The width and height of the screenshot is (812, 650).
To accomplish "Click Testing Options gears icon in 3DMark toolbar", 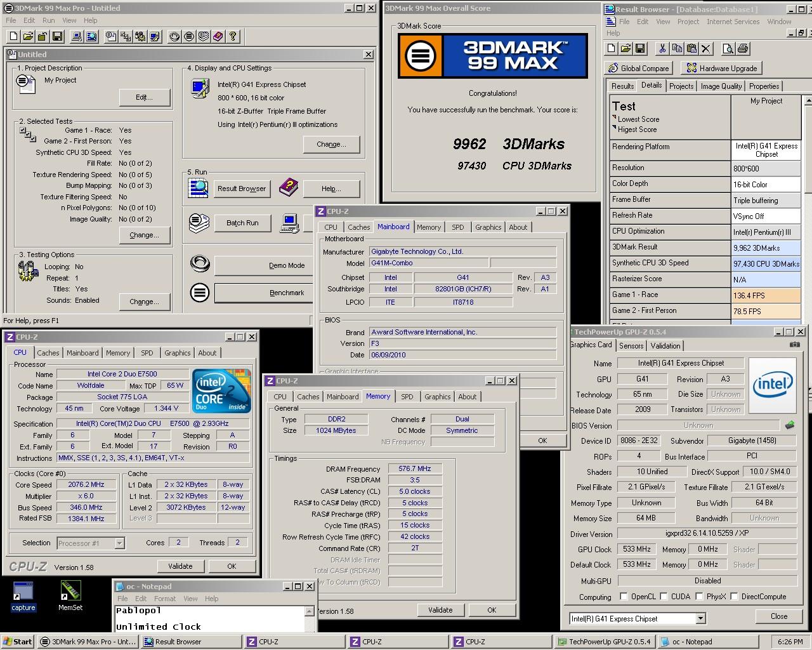I will pos(141,36).
